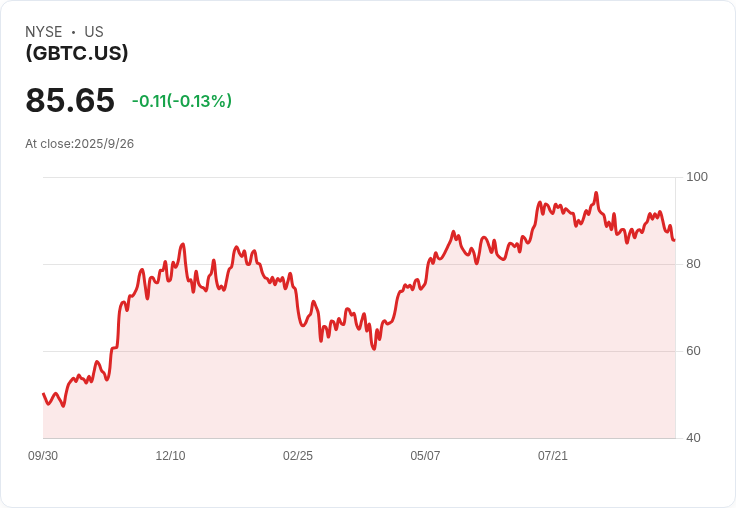Click the -0.11(-0.13%) change indicator
The image size is (736, 508).
(182, 101)
